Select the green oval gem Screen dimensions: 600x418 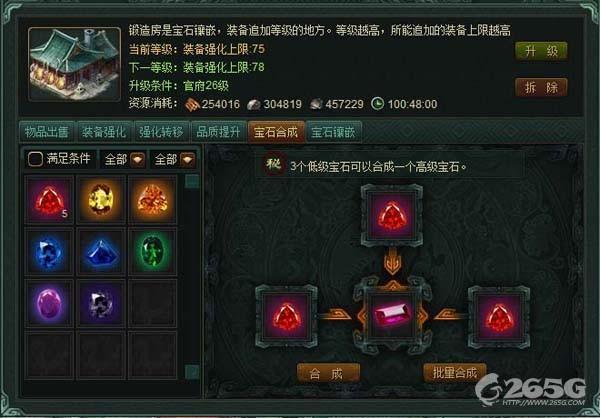(153, 251)
